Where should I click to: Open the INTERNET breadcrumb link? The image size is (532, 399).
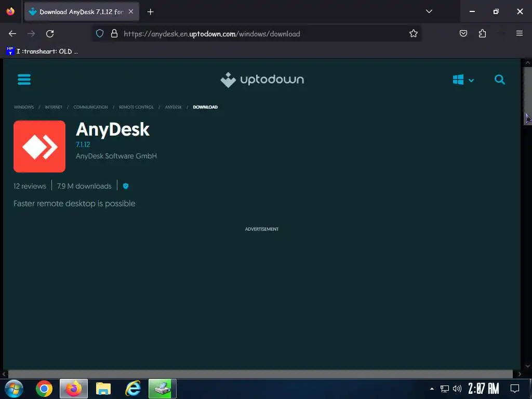tap(54, 107)
